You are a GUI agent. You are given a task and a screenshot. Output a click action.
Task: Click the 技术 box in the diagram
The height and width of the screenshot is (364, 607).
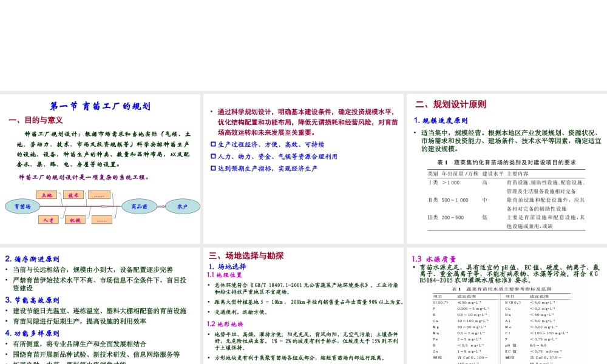click(x=73, y=195)
